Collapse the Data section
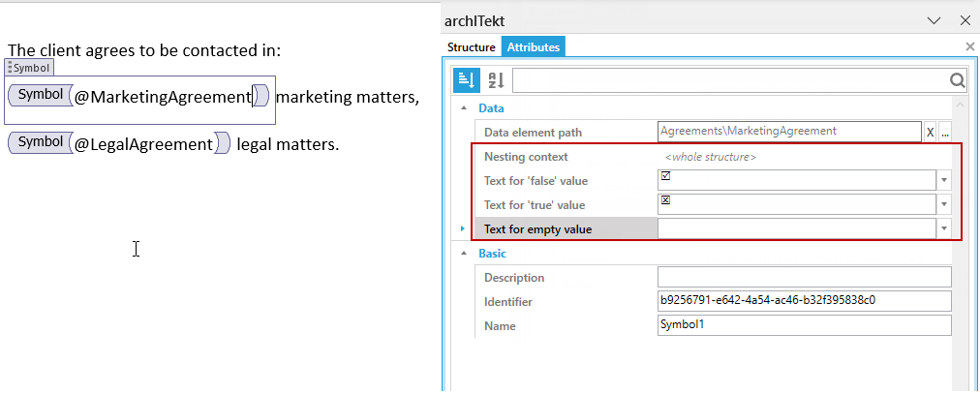Image resolution: width=980 pixels, height=394 pixels. click(464, 107)
